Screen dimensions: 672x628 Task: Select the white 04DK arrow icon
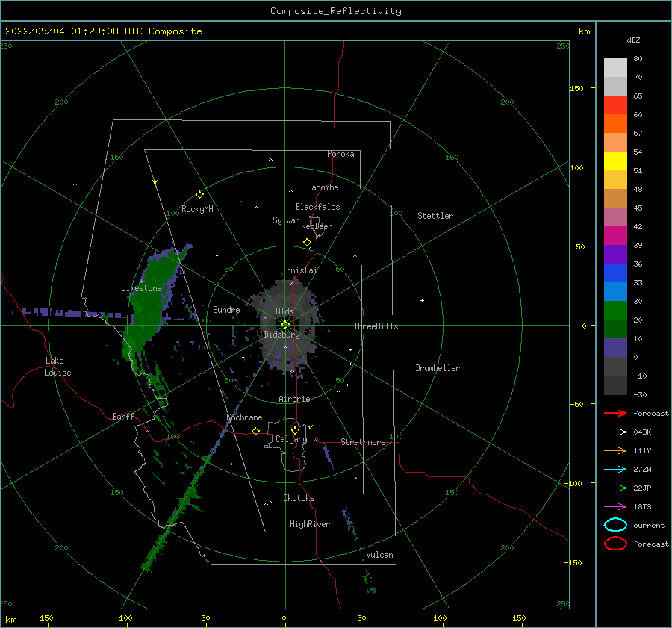coord(615,432)
